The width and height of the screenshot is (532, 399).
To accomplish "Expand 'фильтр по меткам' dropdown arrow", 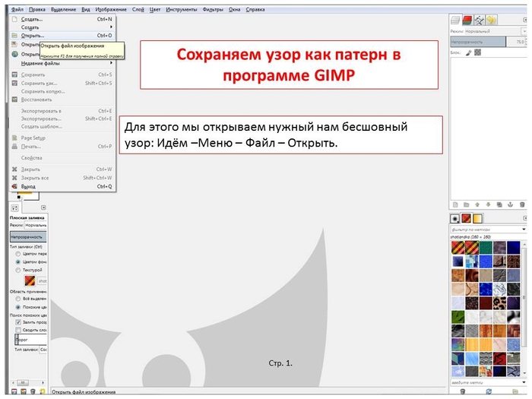I will pyautogui.click(x=524, y=230).
